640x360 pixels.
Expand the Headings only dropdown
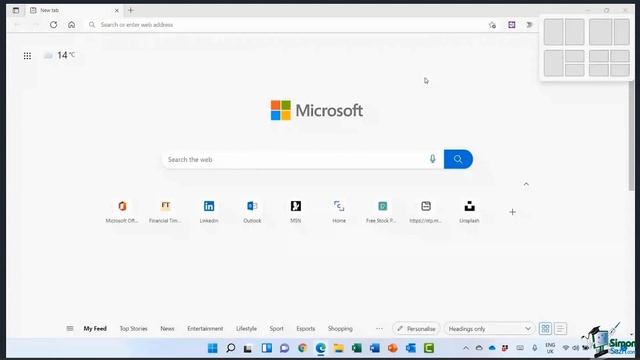[x=489, y=329]
